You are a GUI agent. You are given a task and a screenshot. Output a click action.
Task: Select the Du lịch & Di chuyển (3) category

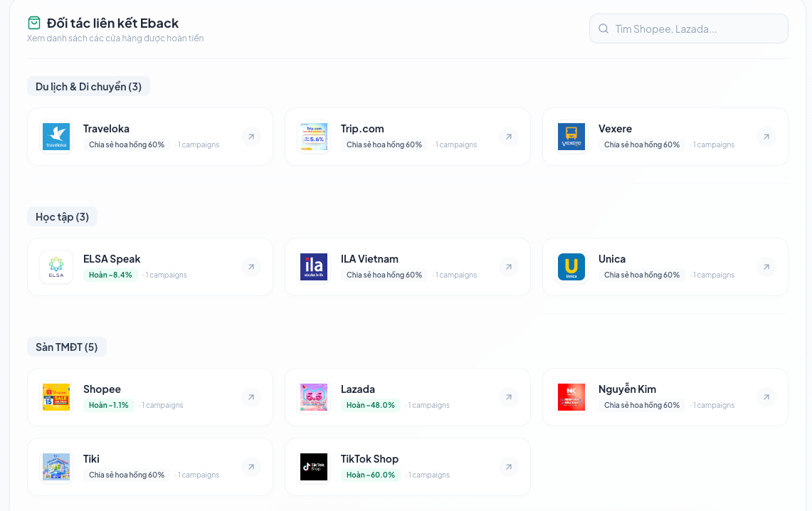click(88, 86)
